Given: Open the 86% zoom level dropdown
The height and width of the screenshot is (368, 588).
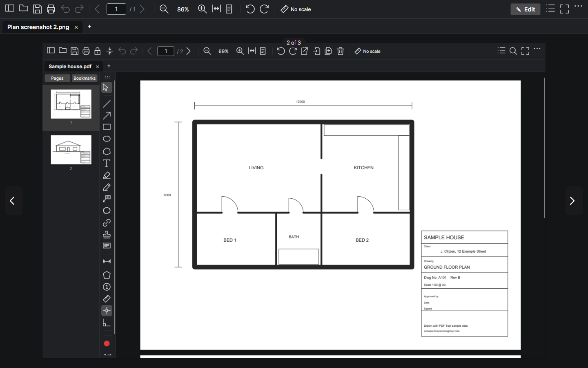Looking at the screenshot, I should tap(183, 9).
